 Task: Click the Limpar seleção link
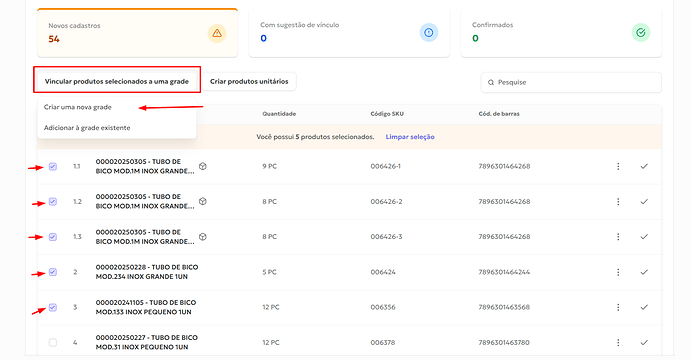[410, 137]
